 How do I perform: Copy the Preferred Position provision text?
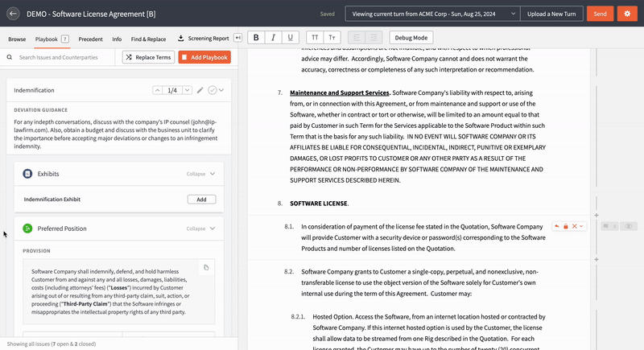[x=206, y=267]
